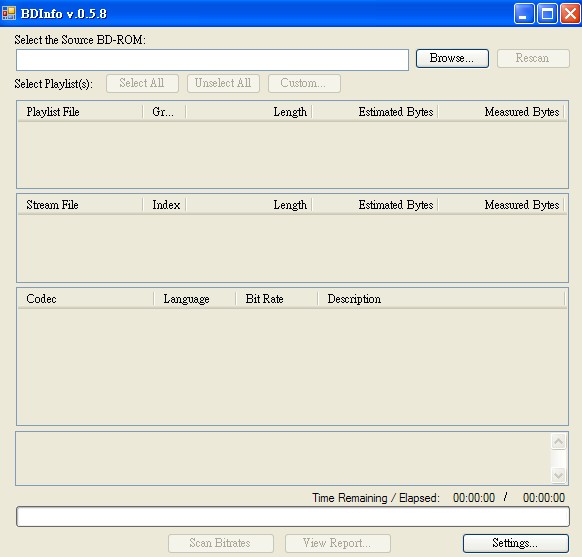
Task: Sort streams by Index column header
Action: point(164,205)
